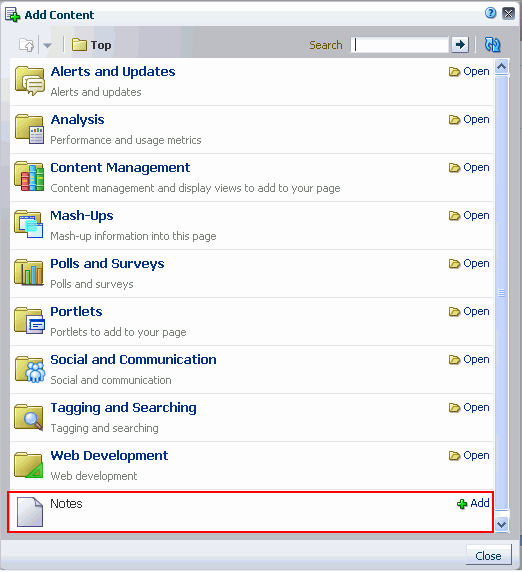Click the 'Portlets to add to your page' description

118,332
